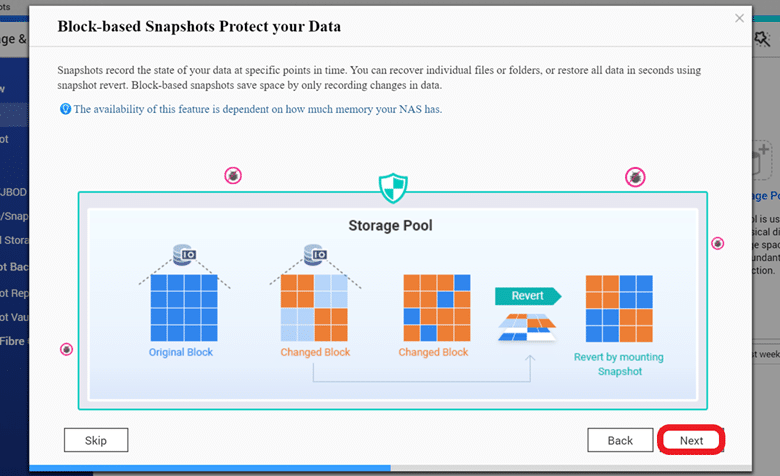Close the Block-based Snapshots dialog
The width and height of the screenshot is (780, 476).
click(739, 18)
